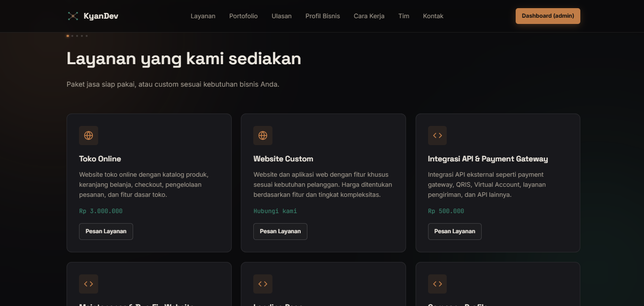644x306 pixels.
Task: Go to the Tim section link
Action: [x=404, y=16]
